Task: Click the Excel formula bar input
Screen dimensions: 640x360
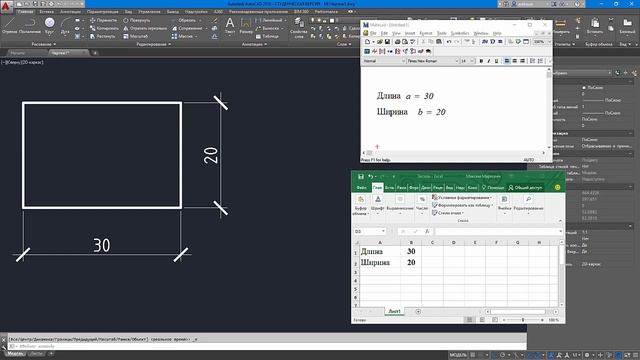Action: point(497,231)
